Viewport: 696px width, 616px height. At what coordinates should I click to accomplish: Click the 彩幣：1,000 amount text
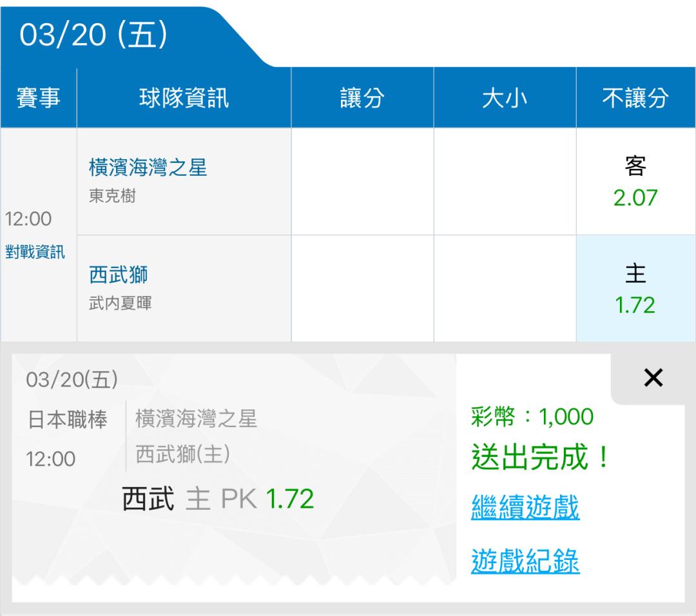point(532,417)
